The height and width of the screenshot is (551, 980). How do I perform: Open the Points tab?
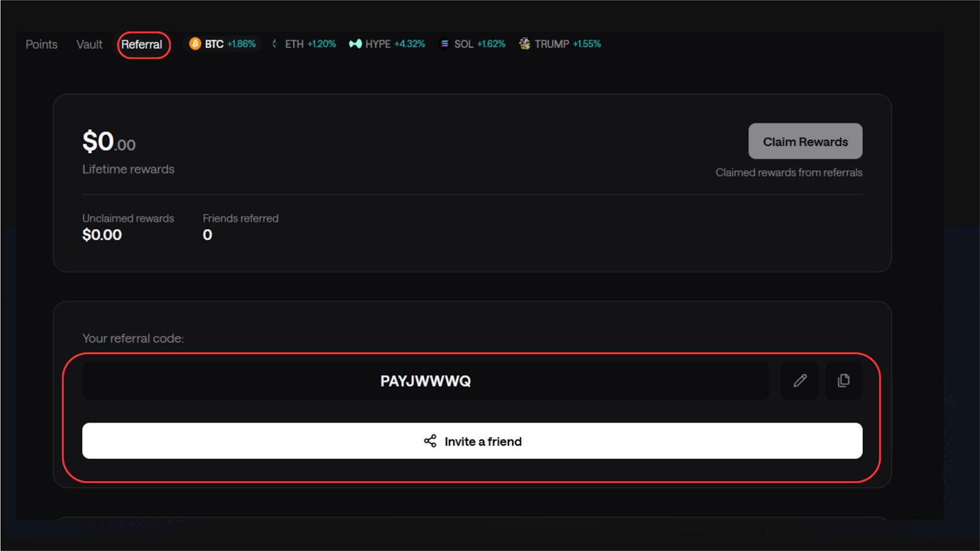click(x=41, y=45)
